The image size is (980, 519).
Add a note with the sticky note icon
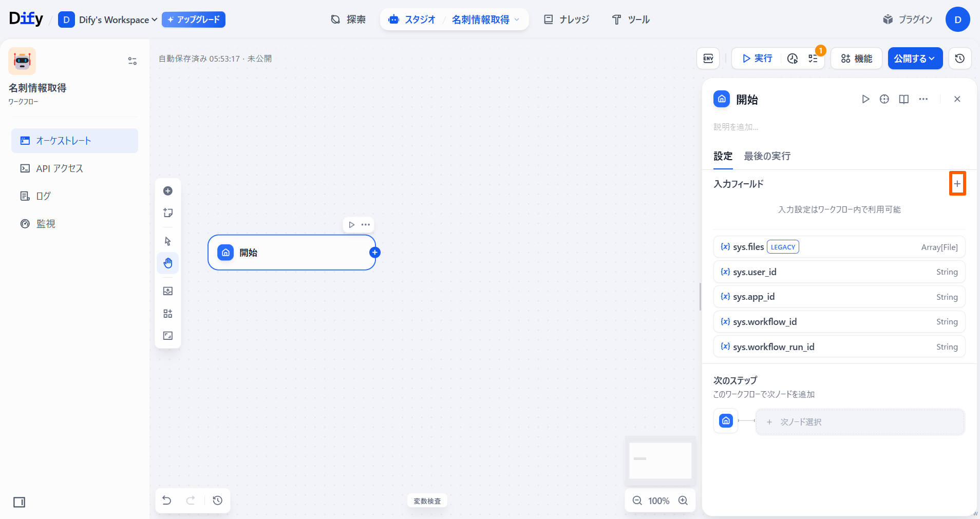pos(168,213)
